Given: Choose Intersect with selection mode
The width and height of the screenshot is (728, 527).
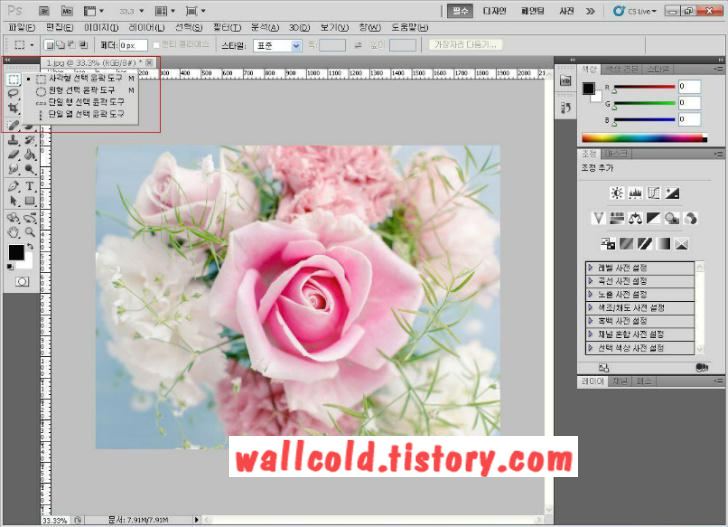Looking at the screenshot, I should point(83,45).
